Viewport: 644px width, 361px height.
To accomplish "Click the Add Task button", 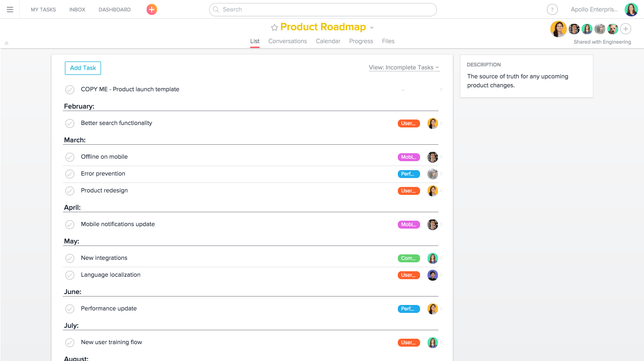I will [82, 68].
